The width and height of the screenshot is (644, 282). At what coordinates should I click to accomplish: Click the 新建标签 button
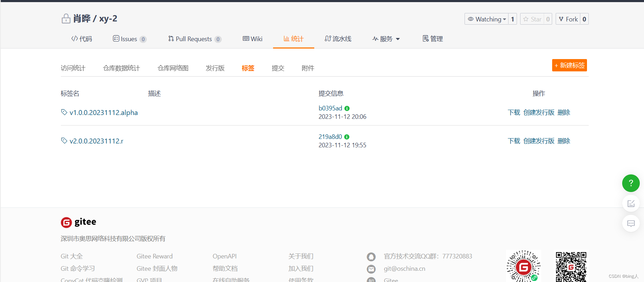click(x=569, y=65)
